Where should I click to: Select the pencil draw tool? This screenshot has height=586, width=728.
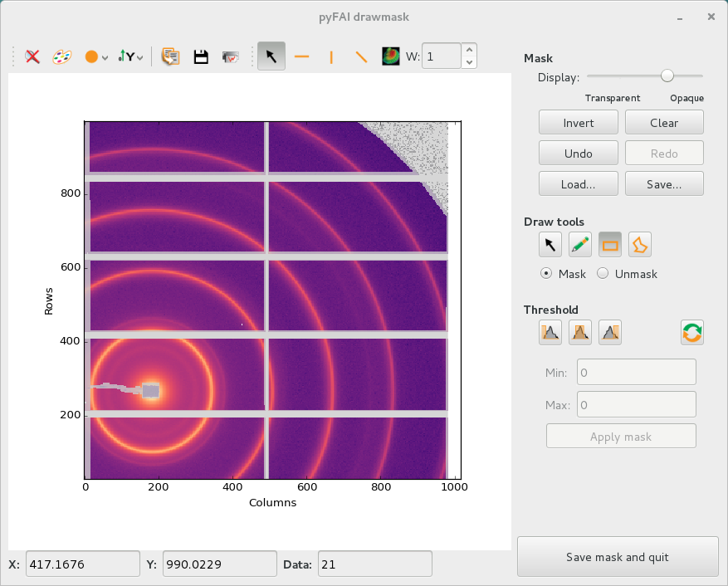click(x=580, y=244)
